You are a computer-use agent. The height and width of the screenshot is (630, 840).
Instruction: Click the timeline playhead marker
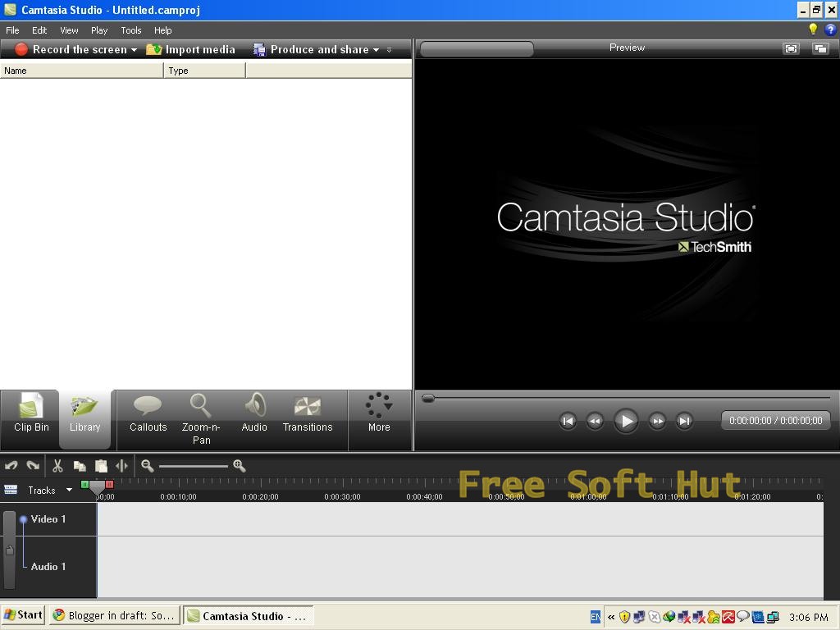pos(97,487)
